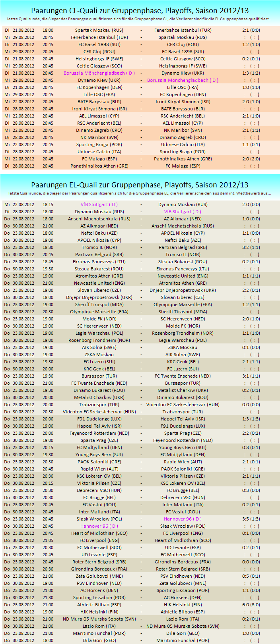Screen dimensions: 280x644
Task: Click the score '2:2 (0:2)' of Feyenoord vs Sparta Prag
Action: tap(251, 433)
